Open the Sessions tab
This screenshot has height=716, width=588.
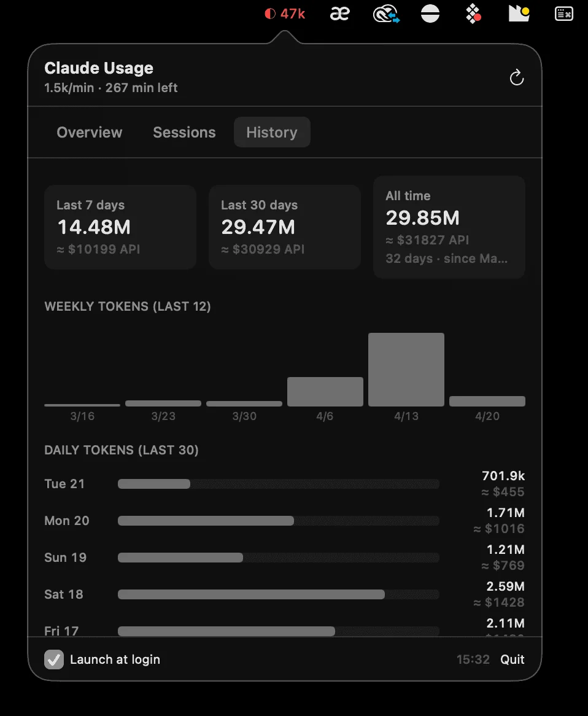(184, 132)
